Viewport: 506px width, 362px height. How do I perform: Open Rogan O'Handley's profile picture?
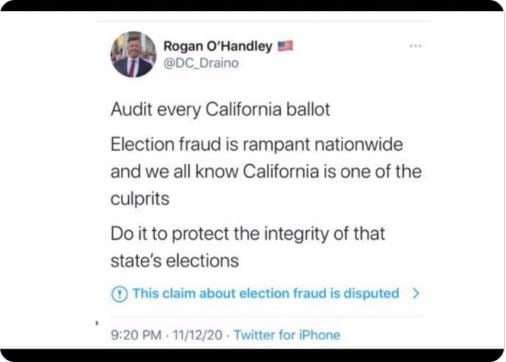point(133,54)
